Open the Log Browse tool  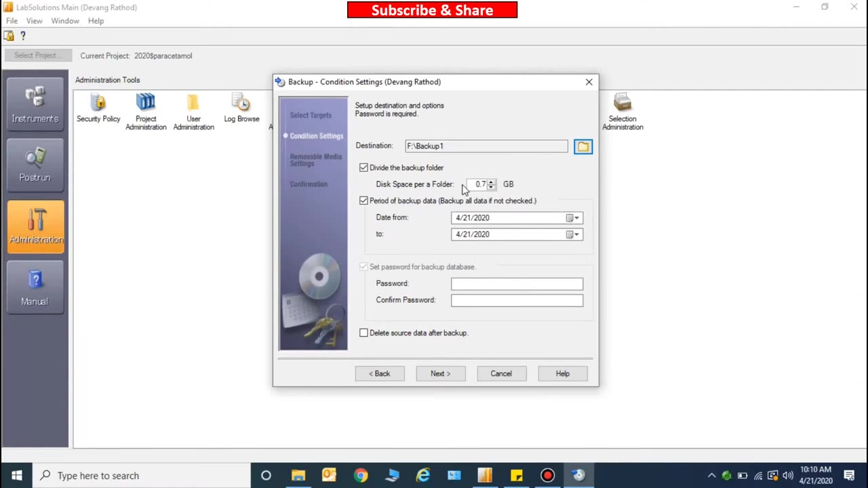click(x=241, y=103)
